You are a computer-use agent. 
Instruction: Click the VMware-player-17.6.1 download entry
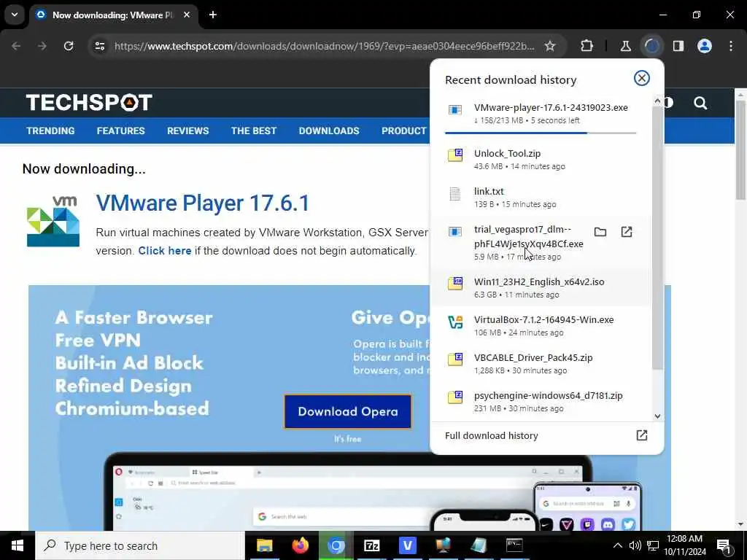pyautogui.click(x=541, y=113)
